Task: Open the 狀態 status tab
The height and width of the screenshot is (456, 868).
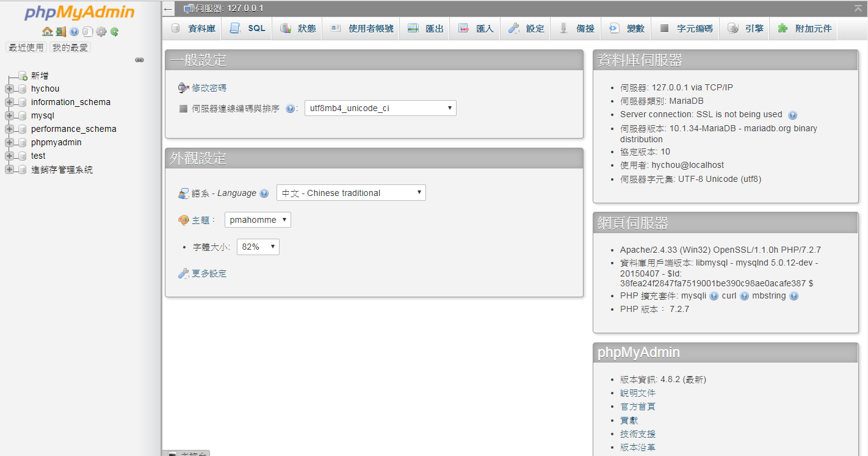Action: click(x=297, y=28)
